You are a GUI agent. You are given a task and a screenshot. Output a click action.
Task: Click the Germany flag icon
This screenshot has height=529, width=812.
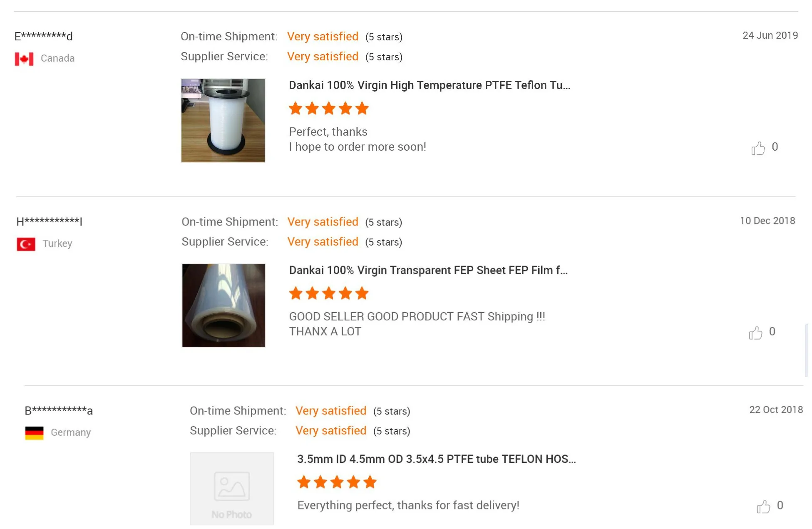[x=34, y=433]
